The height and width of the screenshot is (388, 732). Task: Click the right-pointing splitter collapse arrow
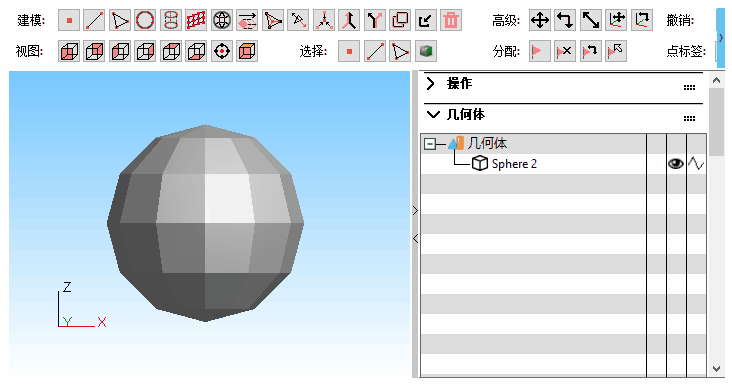click(x=415, y=211)
